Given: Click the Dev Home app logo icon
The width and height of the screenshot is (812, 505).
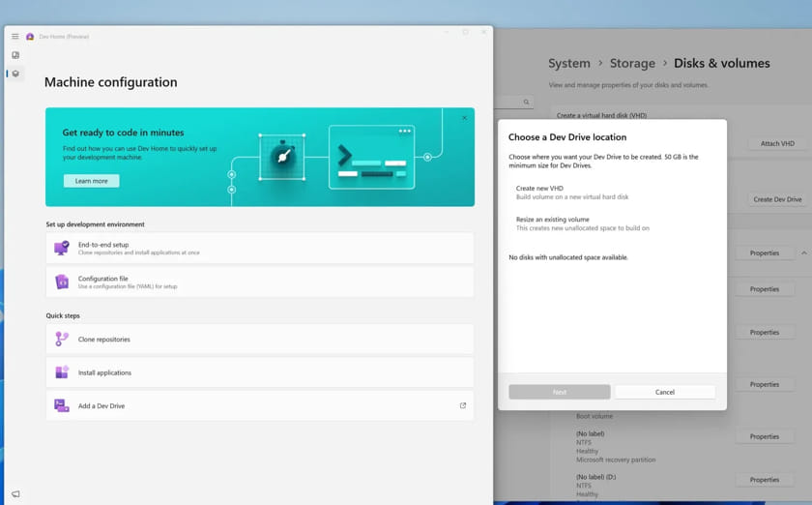Looking at the screenshot, I should [30, 37].
